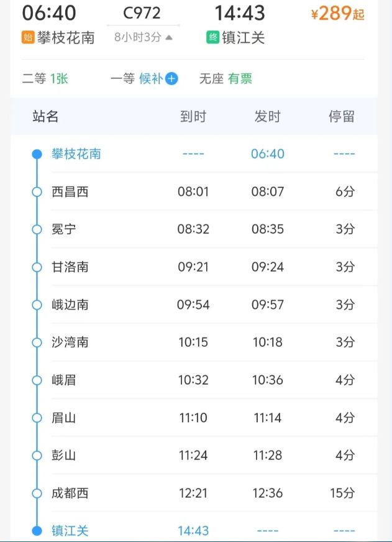Tap the blue plus icon beside 候补
Image resolution: width=392 pixels, height=542 pixels.
(171, 79)
